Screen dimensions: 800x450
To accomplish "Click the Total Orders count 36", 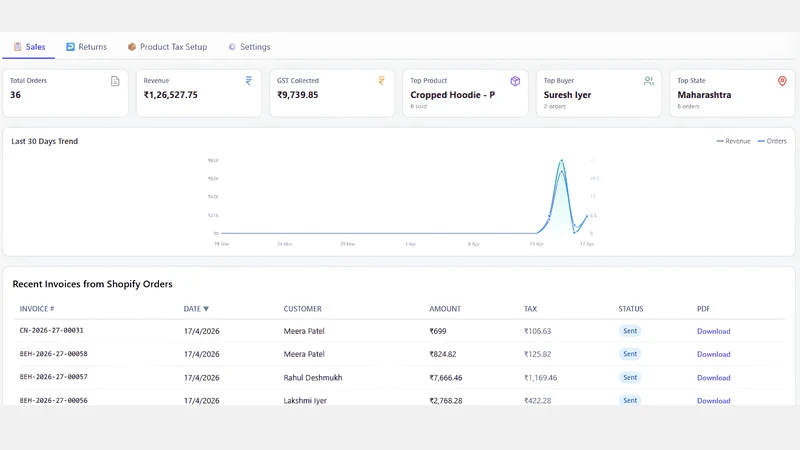I will coord(15,95).
